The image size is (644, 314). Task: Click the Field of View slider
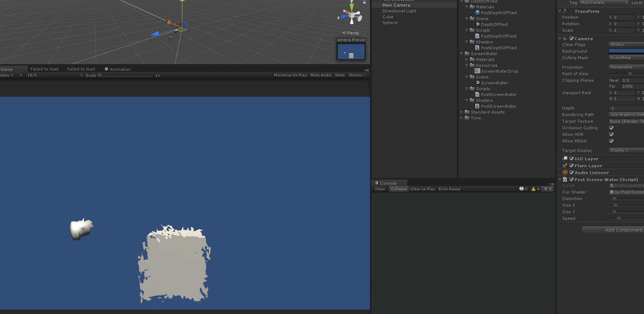(x=626, y=74)
